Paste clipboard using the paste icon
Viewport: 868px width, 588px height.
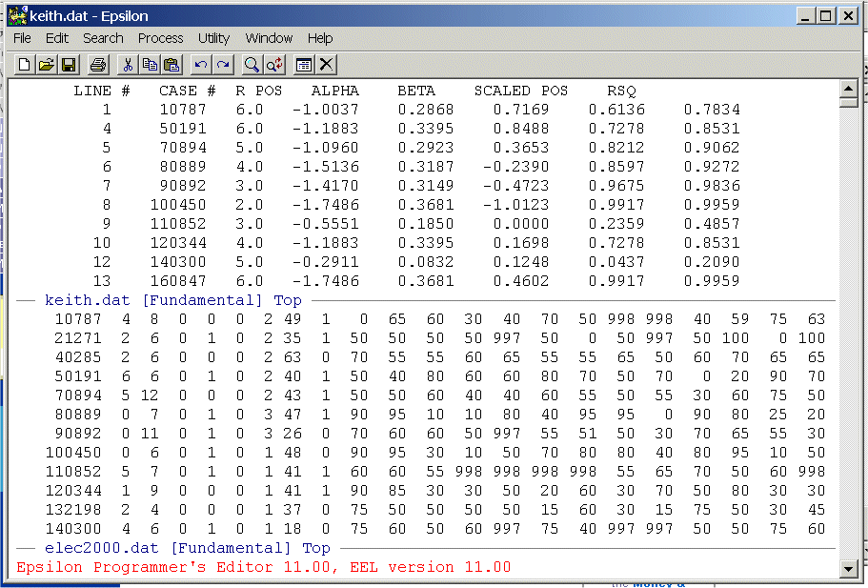pyautogui.click(x=172, y=65)
